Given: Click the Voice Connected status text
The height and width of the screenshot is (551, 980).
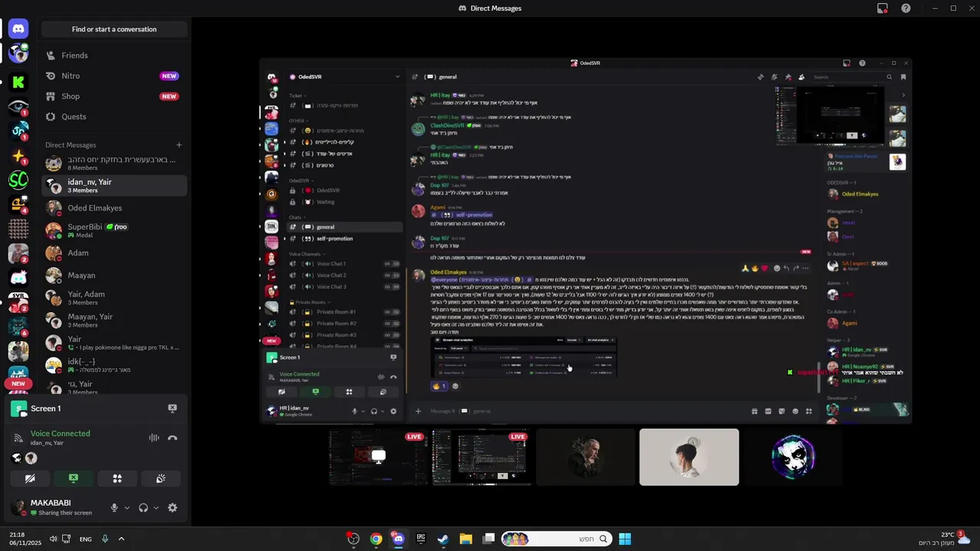Looking at the screenshot, I should click(x=60, y=433).
